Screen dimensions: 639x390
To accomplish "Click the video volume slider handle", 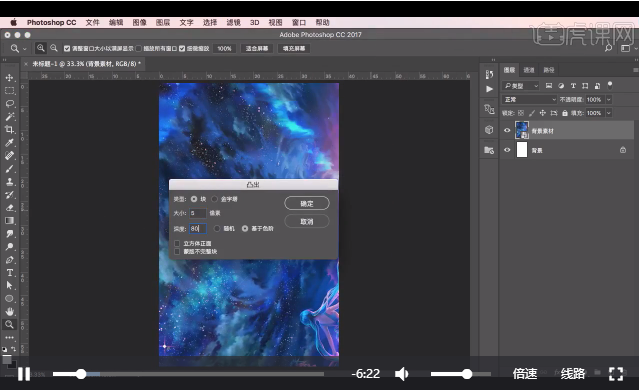I will (467, 374).
